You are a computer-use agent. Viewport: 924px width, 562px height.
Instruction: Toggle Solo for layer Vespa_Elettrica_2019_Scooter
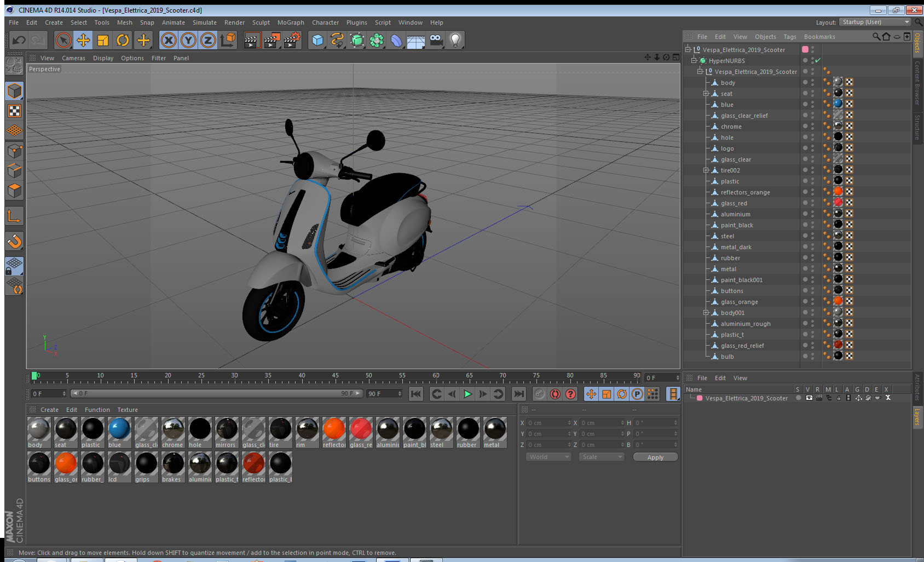click(799, 398)
